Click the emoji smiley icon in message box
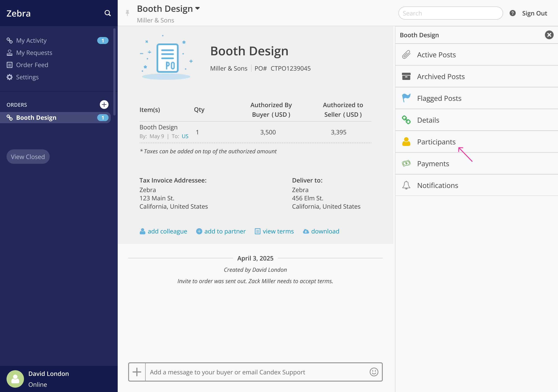Viewport: 558px width, 392px height. 374,372
